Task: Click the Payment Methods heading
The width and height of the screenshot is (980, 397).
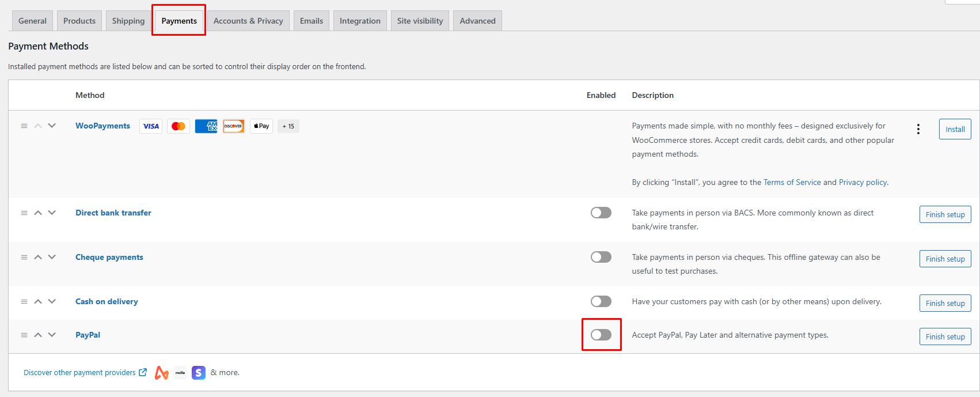Action: click(x=48, y=46)
